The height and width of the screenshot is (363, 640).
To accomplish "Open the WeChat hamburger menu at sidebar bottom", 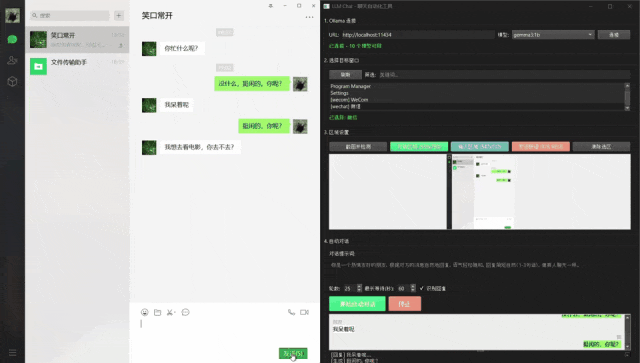I will 12,352.
